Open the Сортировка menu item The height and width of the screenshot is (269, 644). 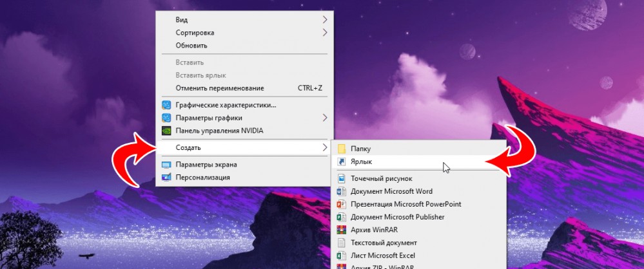244,32
